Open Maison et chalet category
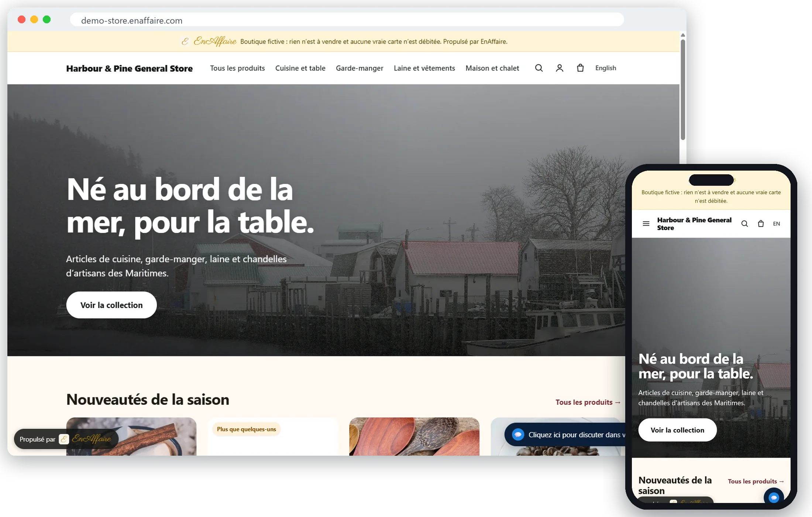The image size is (812, 517). click(492, 68)
